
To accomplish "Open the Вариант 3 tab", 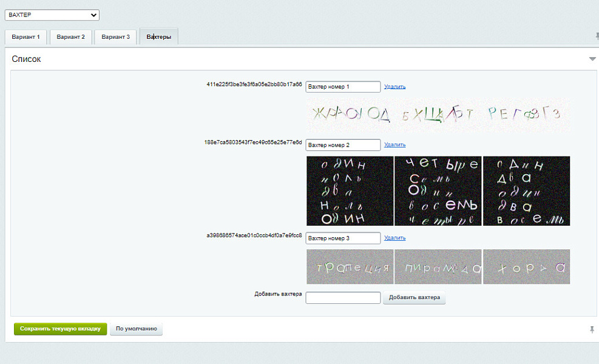I will pyautogui.click(x=115, y=37).
